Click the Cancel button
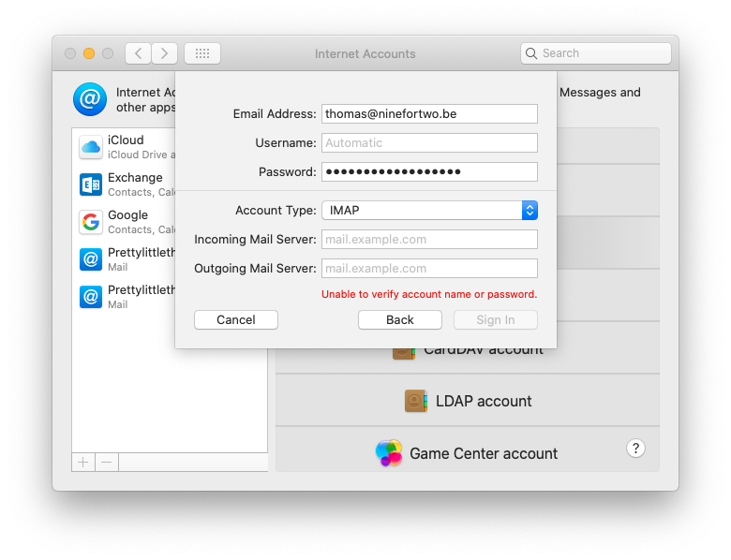Viewport: 731px width, 560px height. [x=236, y=320]
